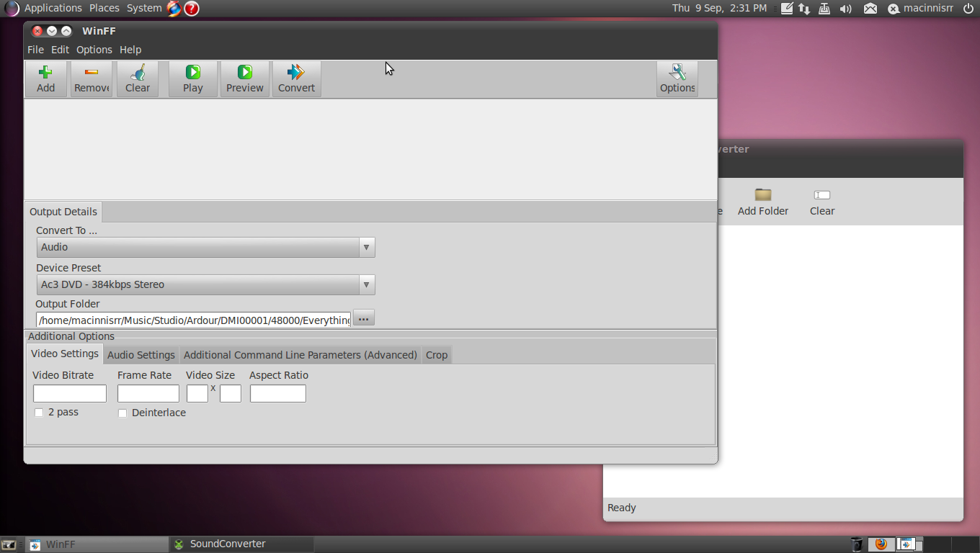The height and width of the screenshot is (553, 980).
Task: Open the network connections indicator
Action: pyautogui.click(x=805, y=9)
